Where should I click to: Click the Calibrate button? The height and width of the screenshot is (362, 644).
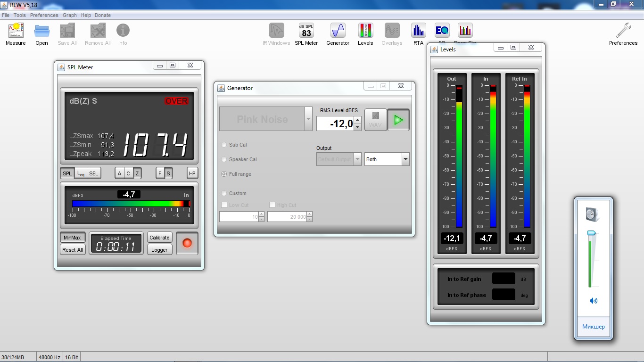point(159,238)
